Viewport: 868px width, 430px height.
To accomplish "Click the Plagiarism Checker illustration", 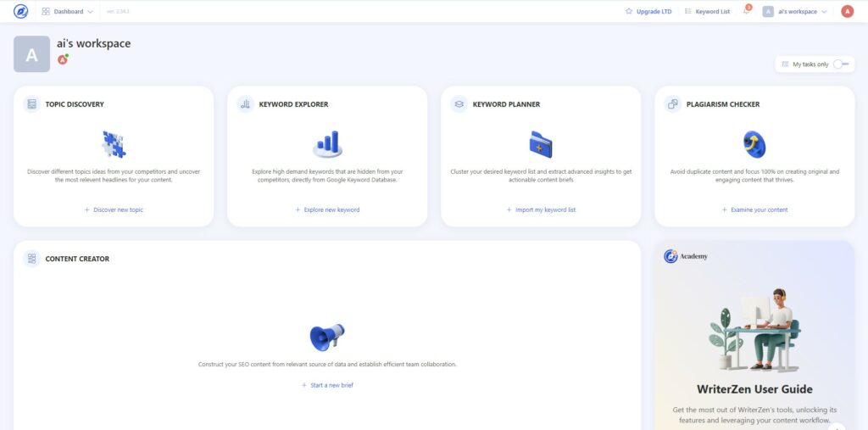I will (754, 145).
